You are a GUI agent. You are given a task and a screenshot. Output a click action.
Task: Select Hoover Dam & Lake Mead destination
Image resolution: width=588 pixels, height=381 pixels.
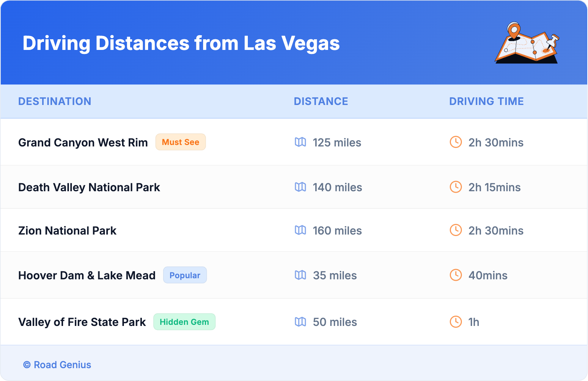tap(87, 275)
